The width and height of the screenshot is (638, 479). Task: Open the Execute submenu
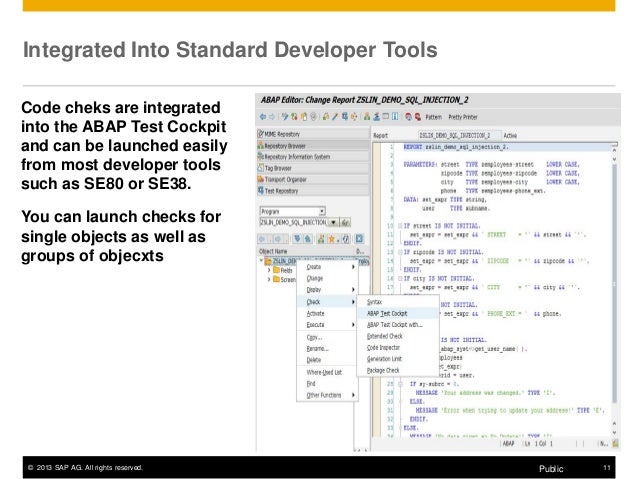(x=328, y=325)
